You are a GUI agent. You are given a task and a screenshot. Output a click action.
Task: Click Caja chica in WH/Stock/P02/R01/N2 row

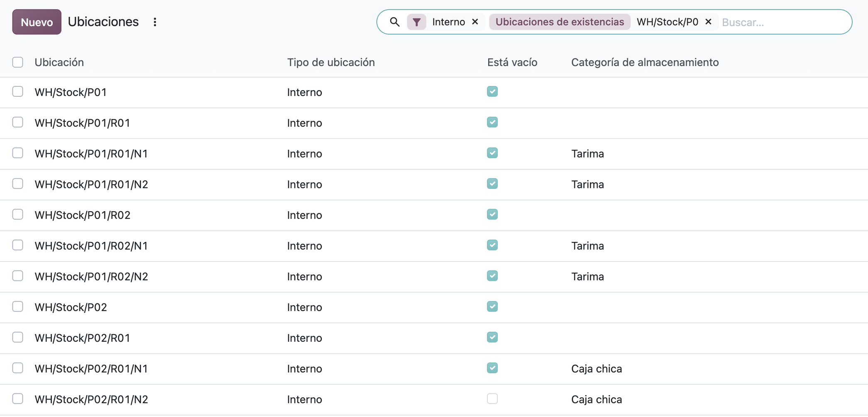tap(597, 399)
